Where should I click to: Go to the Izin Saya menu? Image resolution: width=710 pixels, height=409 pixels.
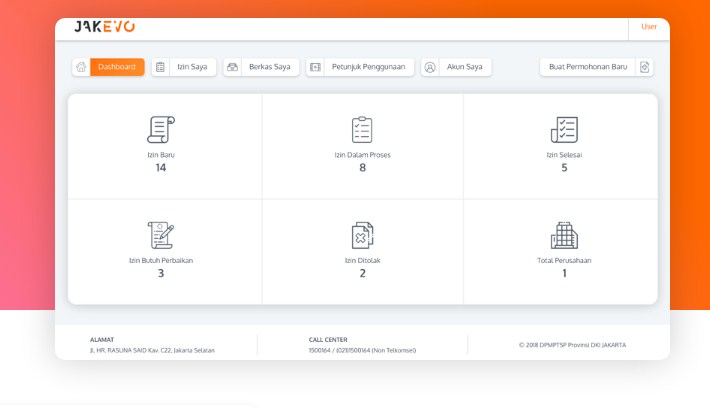point(193,67)
